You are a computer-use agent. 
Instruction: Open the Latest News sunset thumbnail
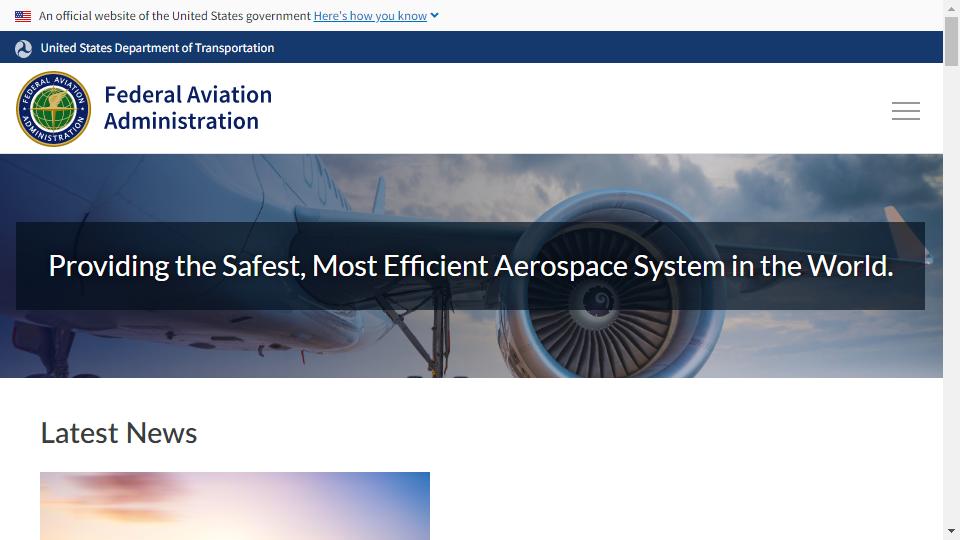point(234,506)
